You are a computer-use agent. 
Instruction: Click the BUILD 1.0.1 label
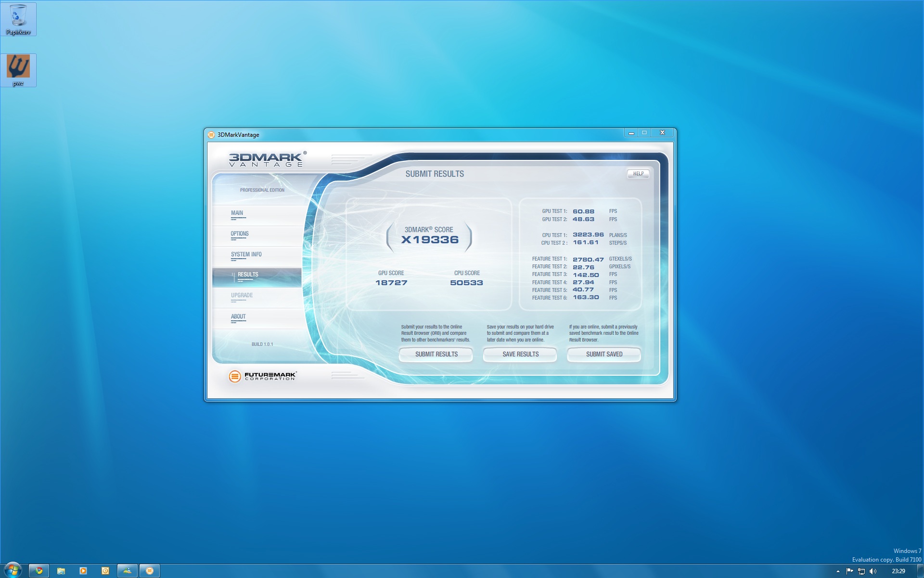(262, 344)
